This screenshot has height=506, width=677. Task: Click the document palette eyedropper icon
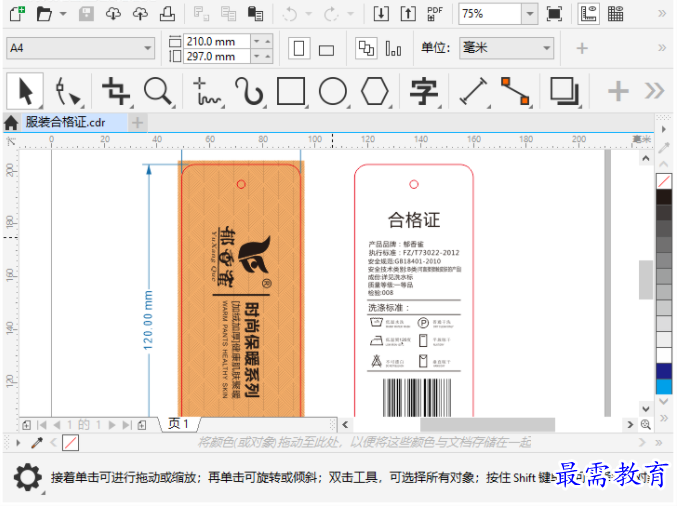(x=37, y=443)
